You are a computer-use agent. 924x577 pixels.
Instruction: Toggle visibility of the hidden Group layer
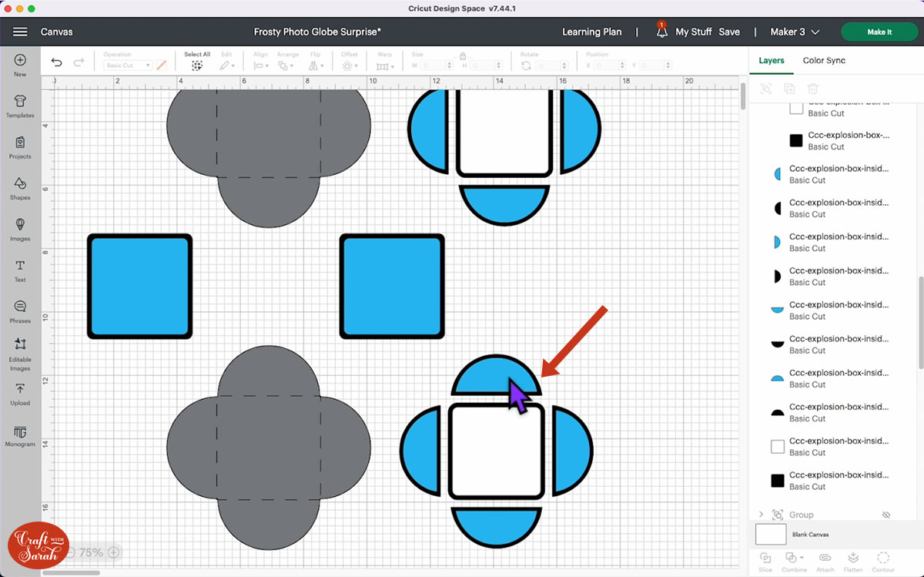886,515
